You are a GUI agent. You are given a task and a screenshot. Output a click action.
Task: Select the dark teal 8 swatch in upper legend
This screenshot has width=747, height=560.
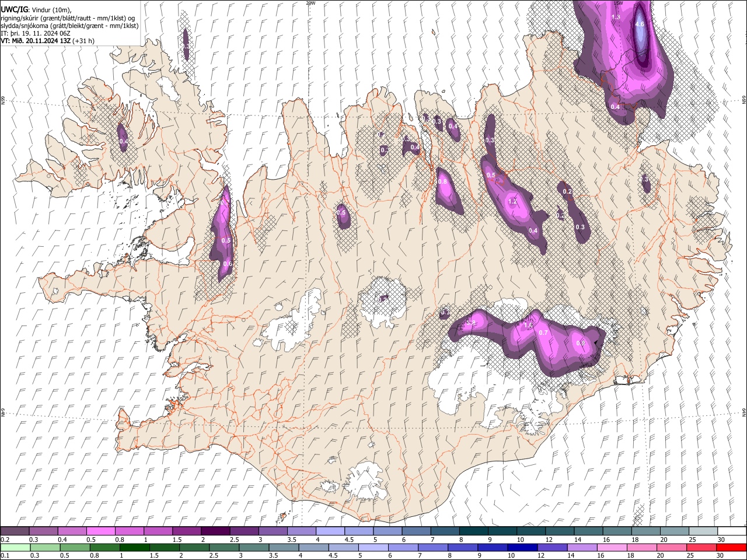[x=473, y=531]
